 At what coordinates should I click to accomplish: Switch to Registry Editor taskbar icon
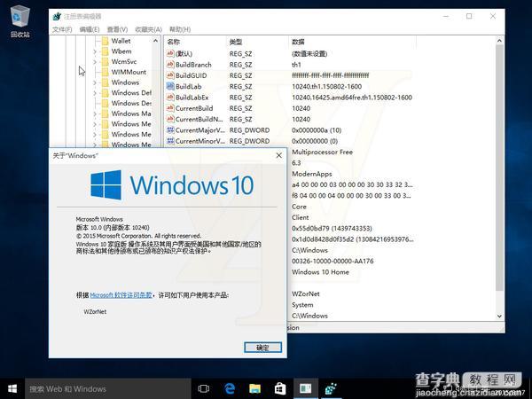(331, 389)
